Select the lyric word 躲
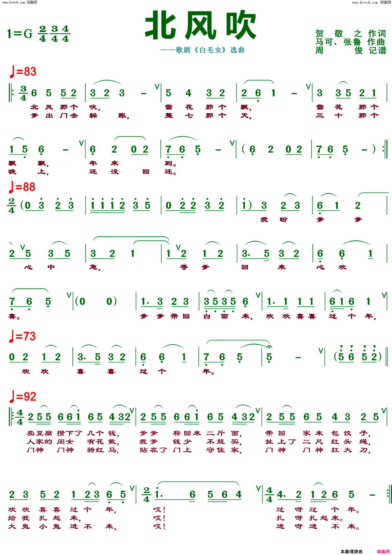 (93, 115)
